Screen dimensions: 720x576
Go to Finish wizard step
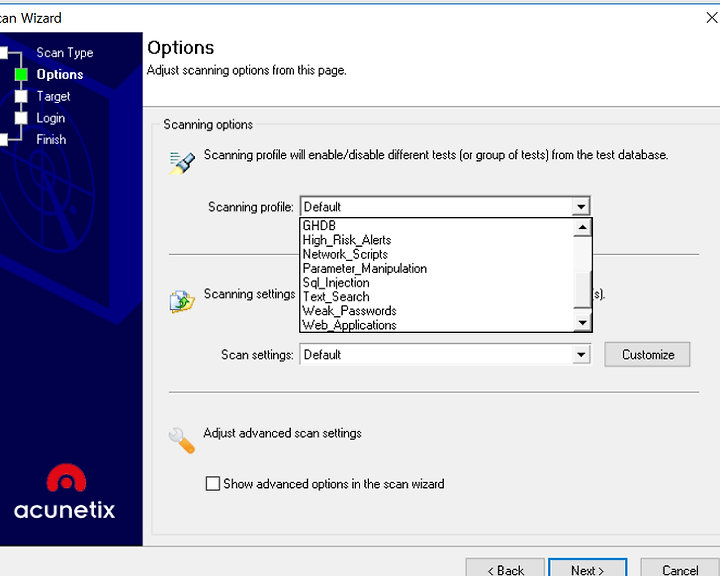click(51, 140)
